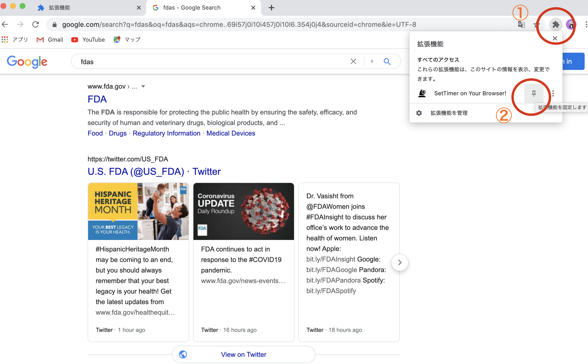Clear the search query with the X
Viewport: 588px width, 364px height.
pyautogui.click(x=353, y=62)
